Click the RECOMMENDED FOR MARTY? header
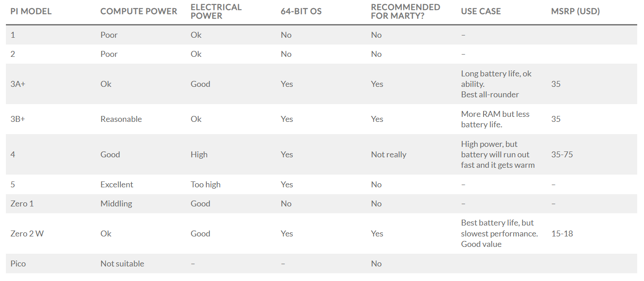 [405, 11]
